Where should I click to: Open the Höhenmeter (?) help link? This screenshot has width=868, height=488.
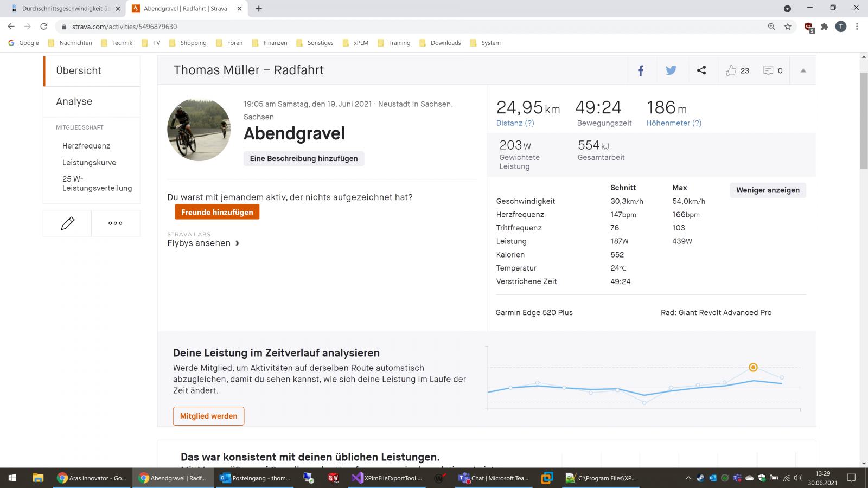tap(674, 123)
